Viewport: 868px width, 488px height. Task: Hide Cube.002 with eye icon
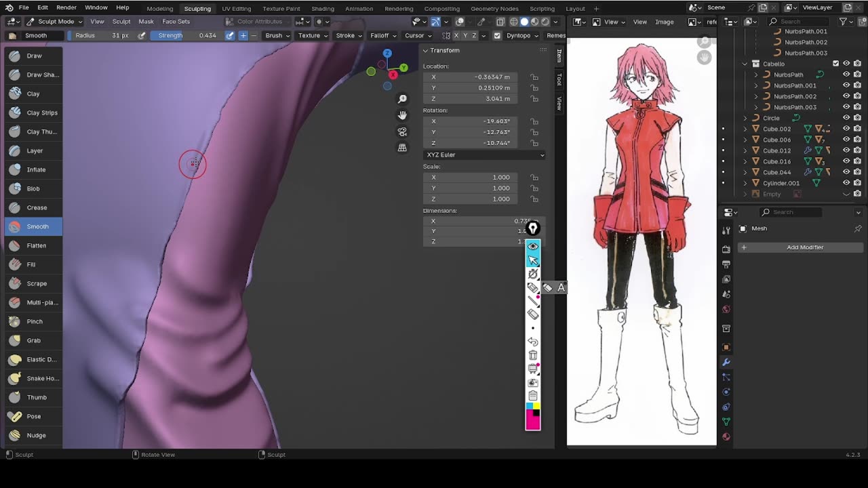click(846, 129)
